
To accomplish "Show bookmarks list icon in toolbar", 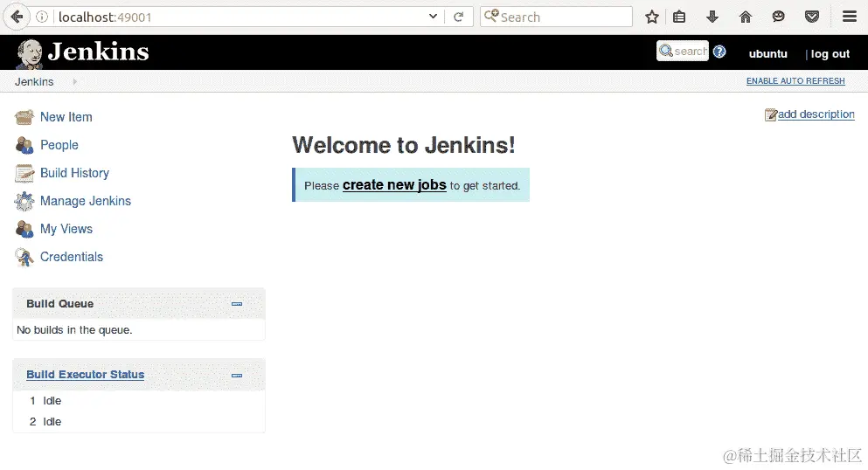I will click(x=679, y=17).
